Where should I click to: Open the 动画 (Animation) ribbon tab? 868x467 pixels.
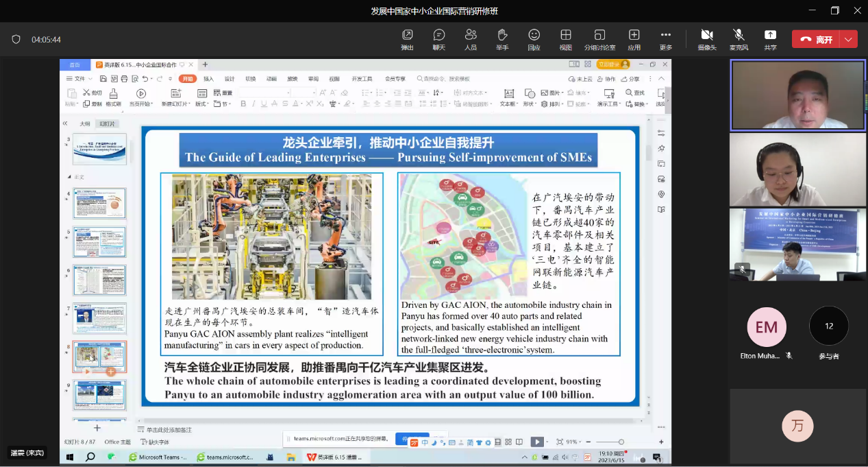coord(271,79)
